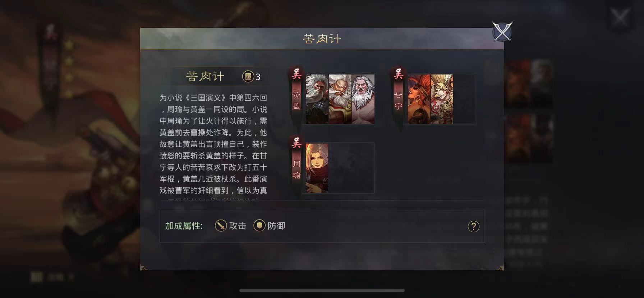Viewport: 644px width, 298px height.
Task: Click the 吴 faction badge above 黄盖
Action: [x=296, y=74]
